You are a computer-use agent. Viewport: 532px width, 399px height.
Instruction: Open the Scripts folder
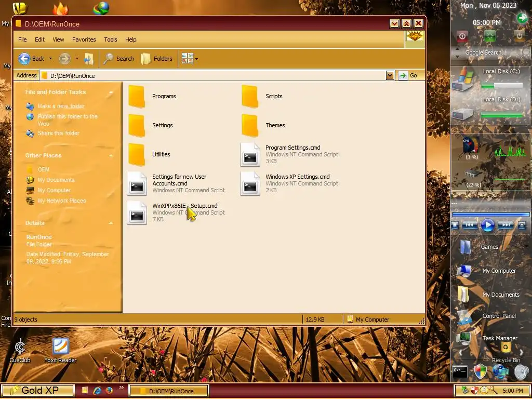pyautogui.click(x=262, y=96)
